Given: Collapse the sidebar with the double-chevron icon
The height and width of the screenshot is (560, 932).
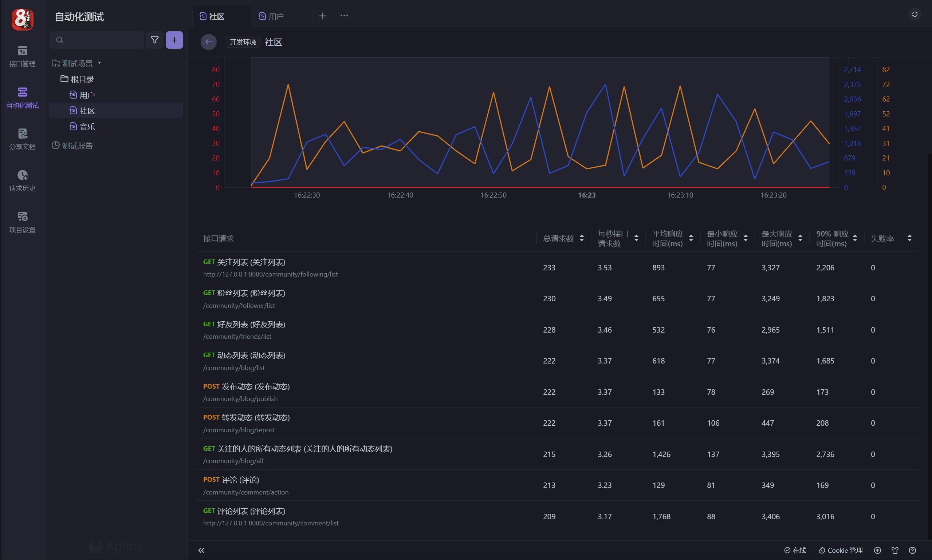Looking at the screenshot, I should coord(201,550).
